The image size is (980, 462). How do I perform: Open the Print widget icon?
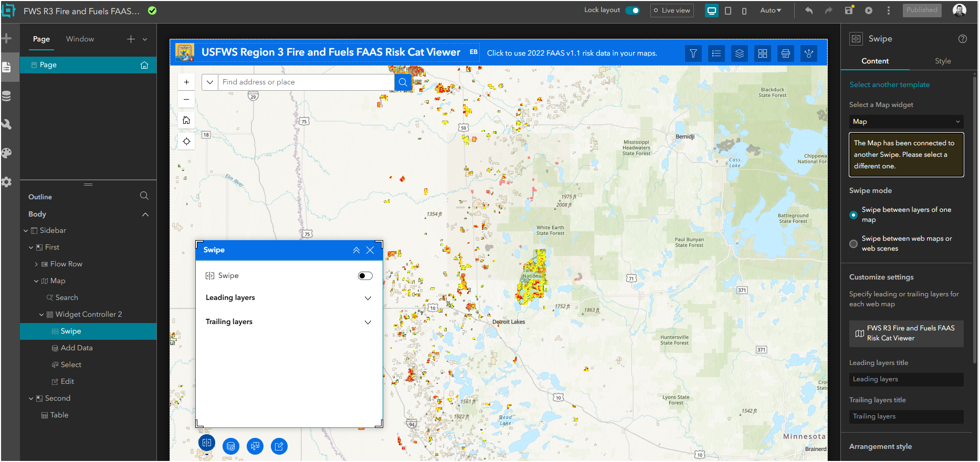pyautogui.click(x=786, y=53)
